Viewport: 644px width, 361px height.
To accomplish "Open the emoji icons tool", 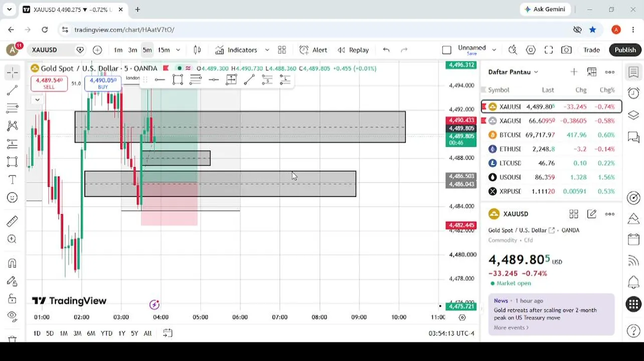I will click(x=13, y=198).
